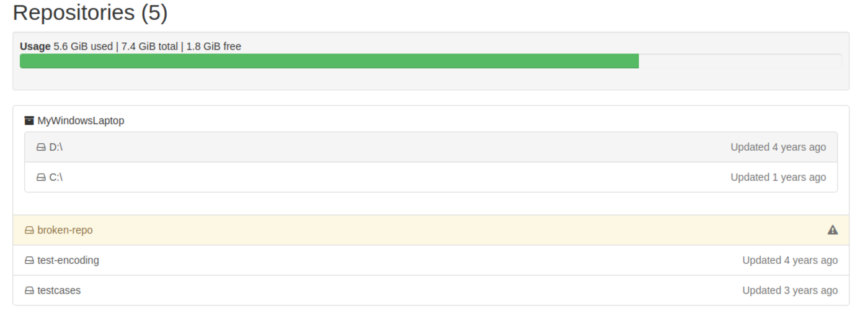Open the broken-repo repository
Viewport: 868px width, 316px height.
tap(65, 230)
